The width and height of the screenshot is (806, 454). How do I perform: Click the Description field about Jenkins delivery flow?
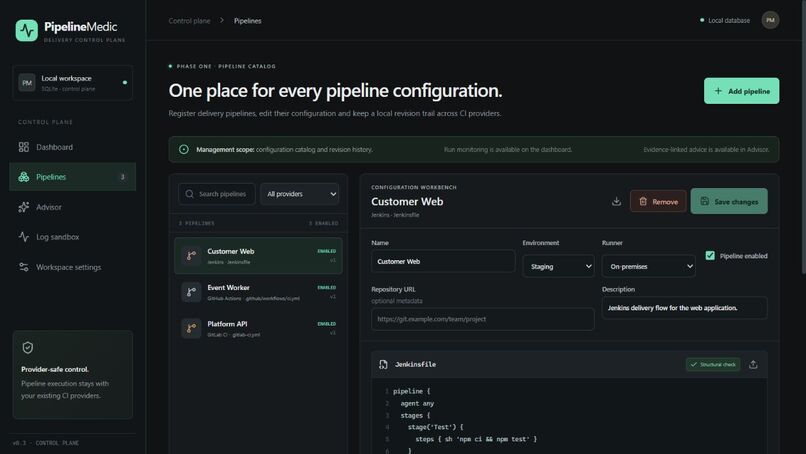(685, 308)
